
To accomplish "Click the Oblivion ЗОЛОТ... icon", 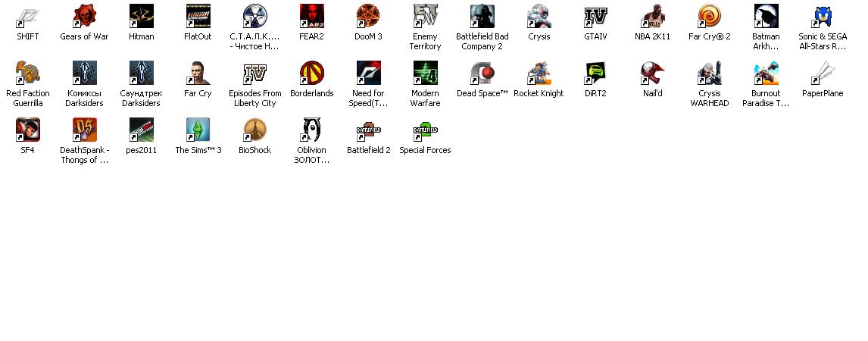I will (311, 130).
